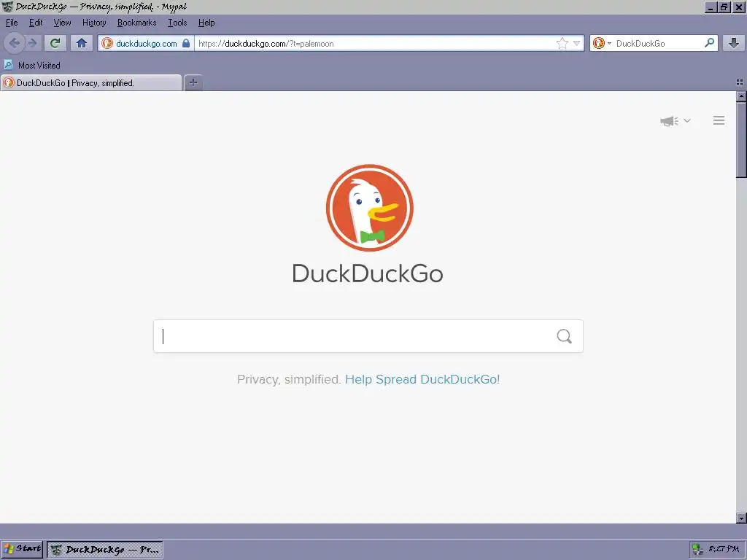The image size is (747, 560).
Task: Follow the Help Spread DuckDuckGo! link
Action: (x=422, y=379)
